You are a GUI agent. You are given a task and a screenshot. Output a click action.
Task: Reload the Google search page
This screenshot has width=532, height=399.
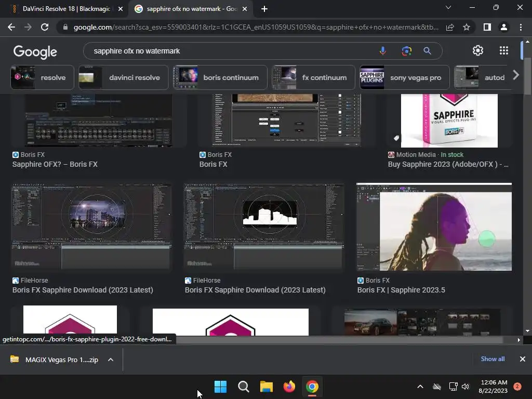[x=45, y=27]
